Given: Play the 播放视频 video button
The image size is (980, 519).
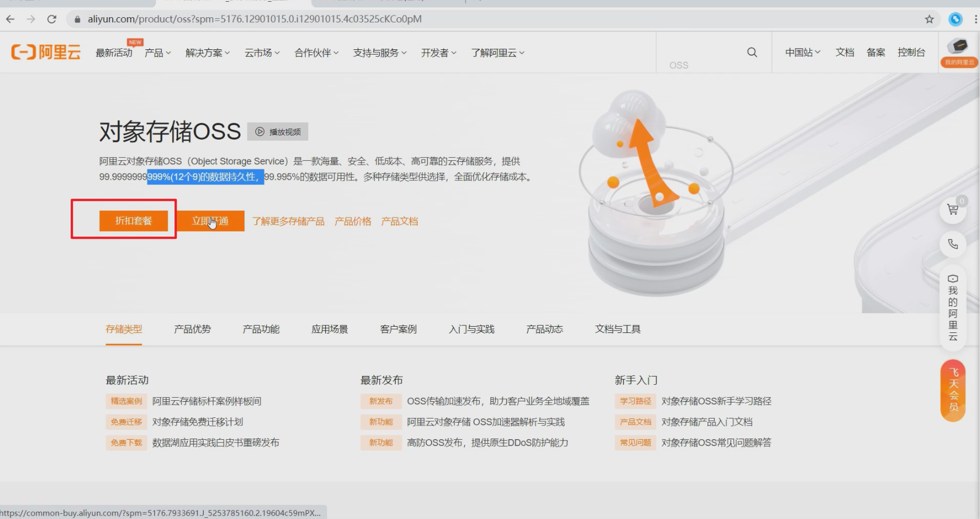Looking at the screenshot, I should coord(278,131).
